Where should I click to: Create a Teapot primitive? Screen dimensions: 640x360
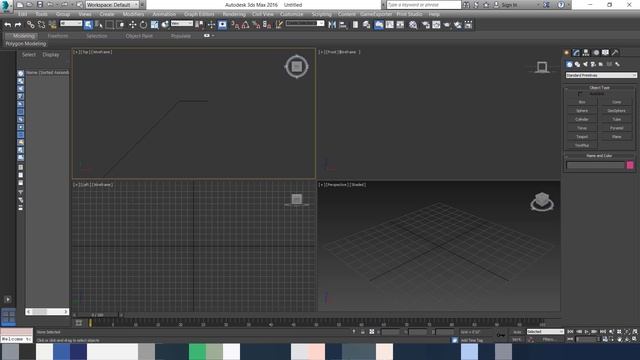[x=582, y=136]
